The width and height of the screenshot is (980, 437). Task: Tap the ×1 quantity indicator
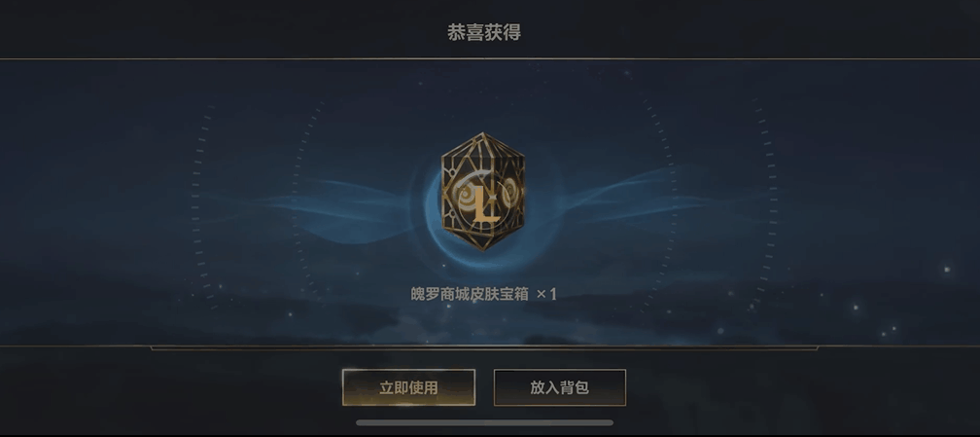click(x=546, y=294)
